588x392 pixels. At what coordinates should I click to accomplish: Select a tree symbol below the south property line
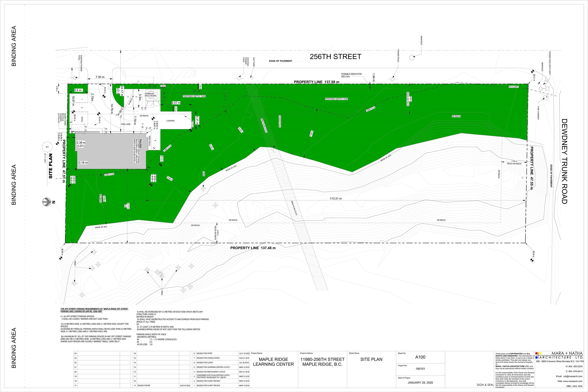pyautogui.click(x=74, y=283)
